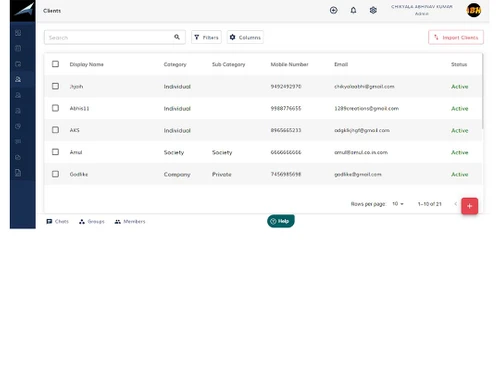Open the folder icon in sidebar
This screenshot has width=500, height=375.
pos(18,157)
